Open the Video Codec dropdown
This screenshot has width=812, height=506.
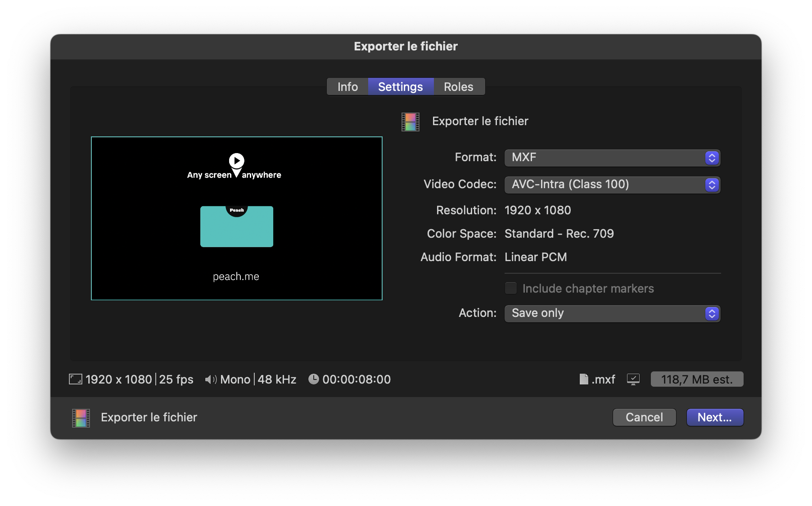point(612,185)
